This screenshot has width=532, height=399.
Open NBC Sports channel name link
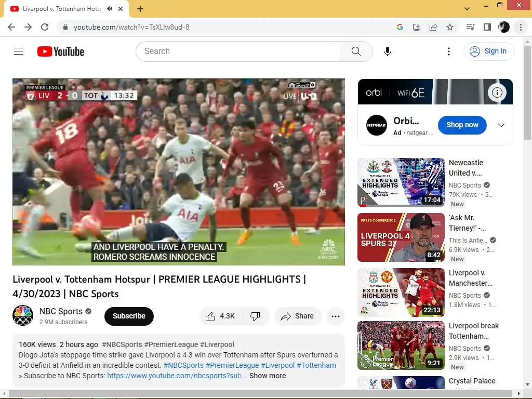pos(61,312)
